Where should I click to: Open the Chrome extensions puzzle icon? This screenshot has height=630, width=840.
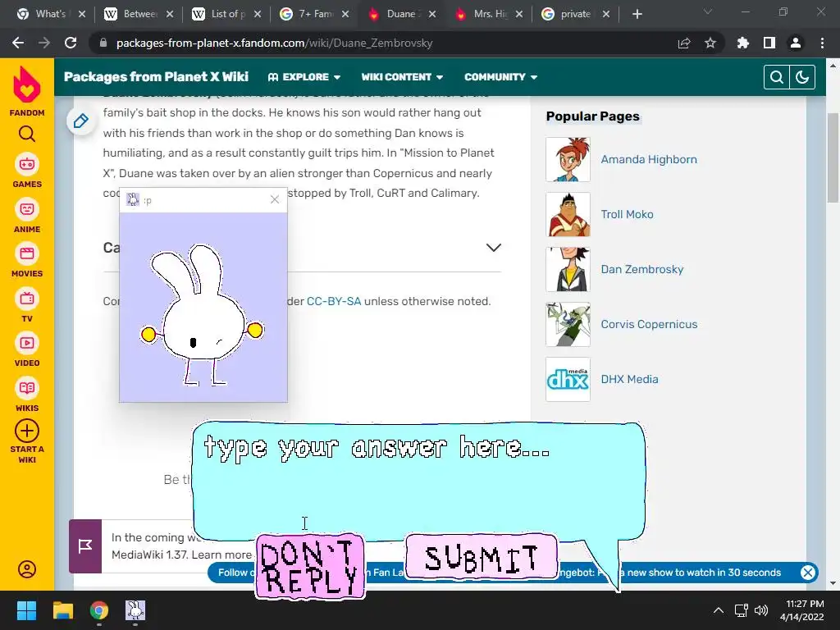[743, 43]
